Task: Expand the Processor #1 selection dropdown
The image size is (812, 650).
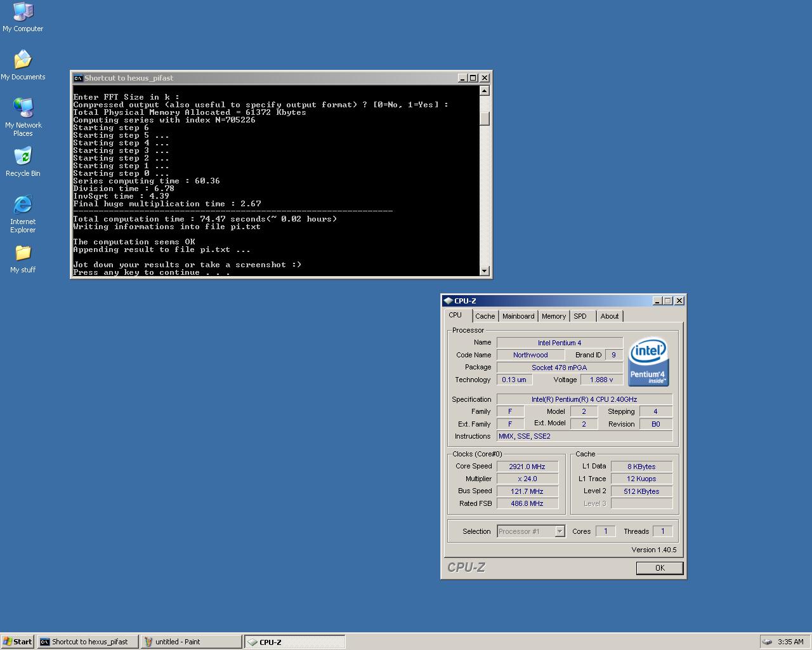Action: click(560, 531)
